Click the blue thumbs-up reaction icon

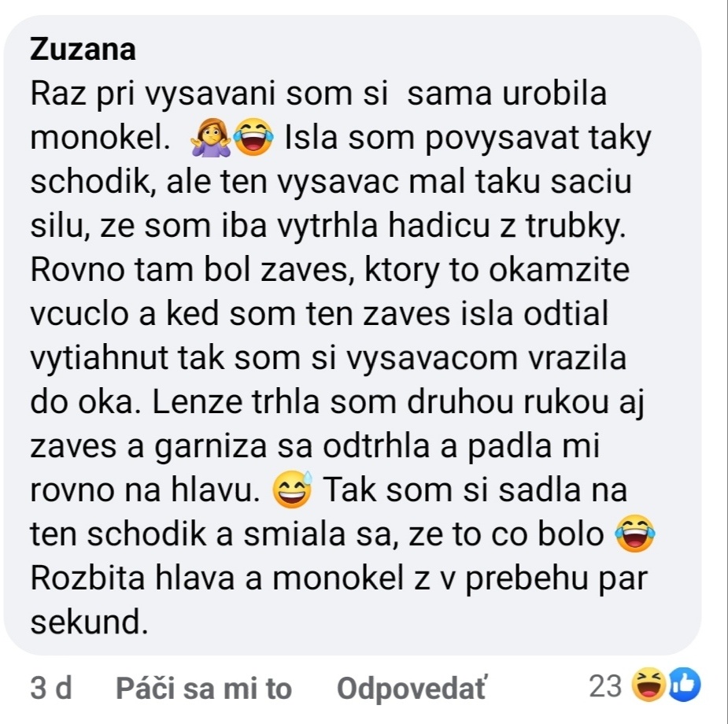684,685
